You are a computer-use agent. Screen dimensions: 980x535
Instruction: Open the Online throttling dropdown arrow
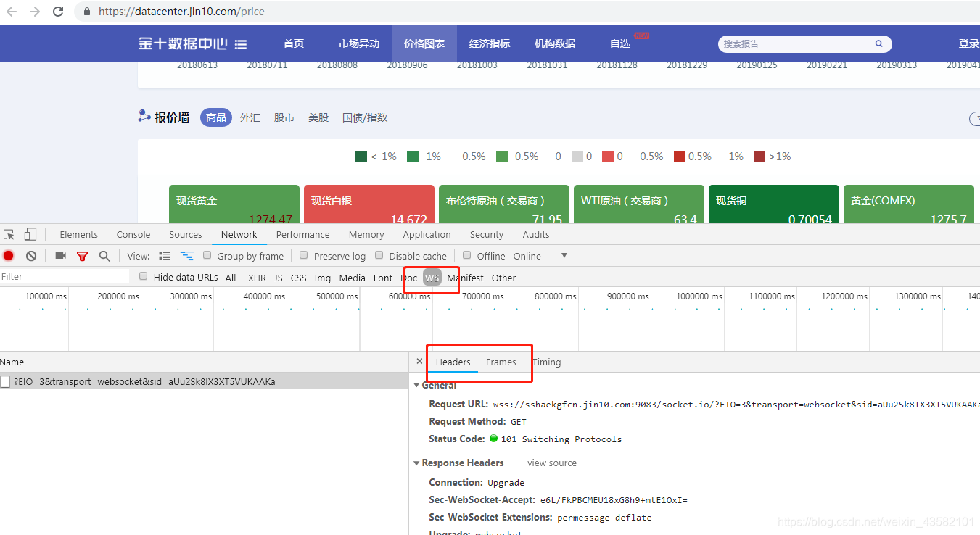coord(564,255)
